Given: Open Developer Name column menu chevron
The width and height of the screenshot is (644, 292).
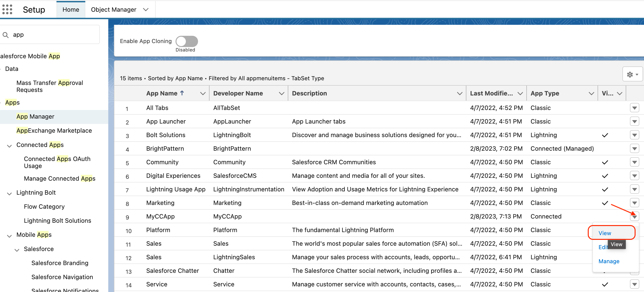Looking at the screenshot, I should [x=281, y=94].
